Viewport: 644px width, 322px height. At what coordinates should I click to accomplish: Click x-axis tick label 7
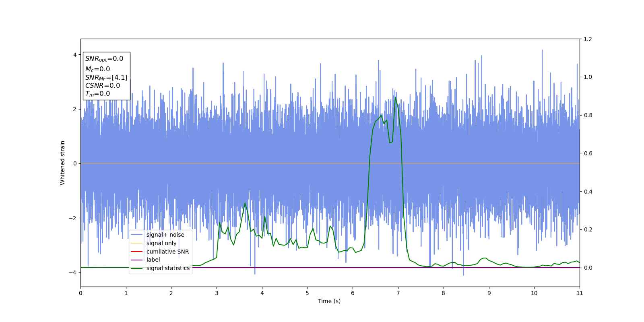coord(398,293)
